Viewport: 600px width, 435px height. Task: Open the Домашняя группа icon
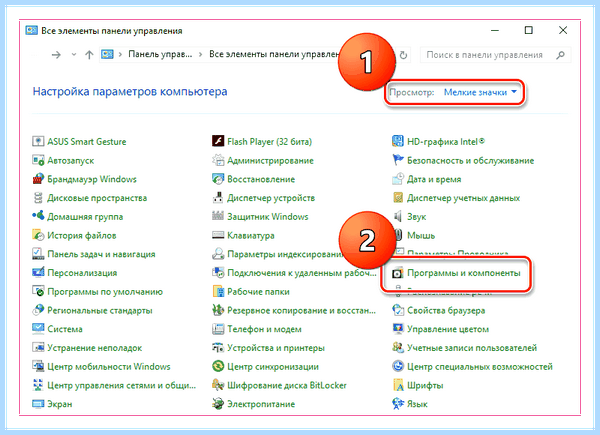pyautogui.click(x=38, y=217)
